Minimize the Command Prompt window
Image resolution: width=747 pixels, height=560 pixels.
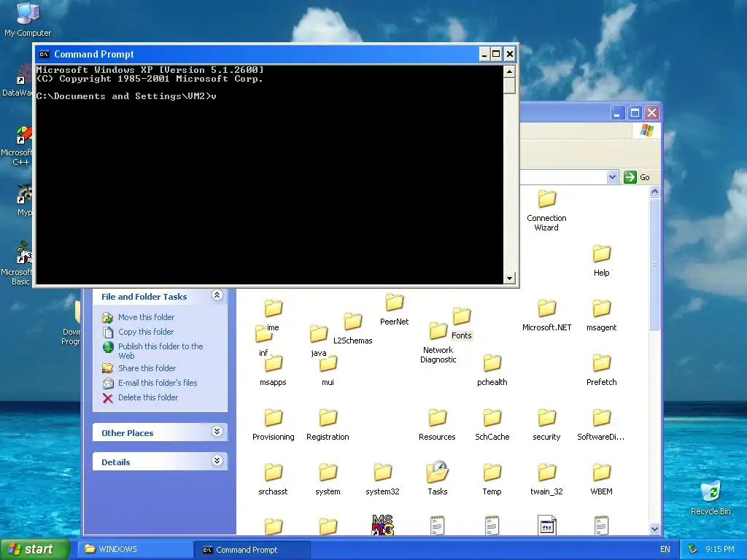(x=484, y=54)
